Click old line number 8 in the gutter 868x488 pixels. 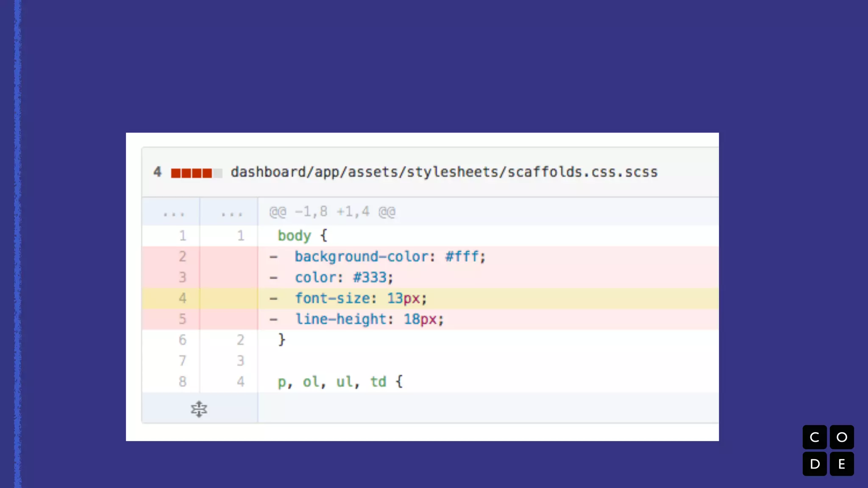tap(182, 382)
